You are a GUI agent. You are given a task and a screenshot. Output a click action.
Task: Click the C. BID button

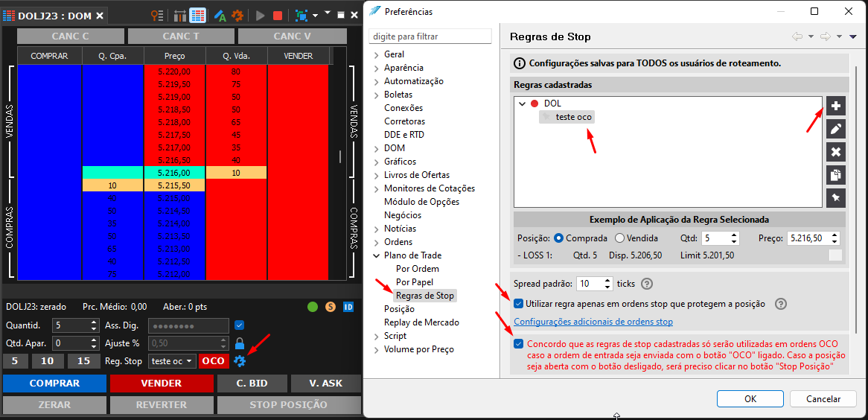click(x=252, y=384)
